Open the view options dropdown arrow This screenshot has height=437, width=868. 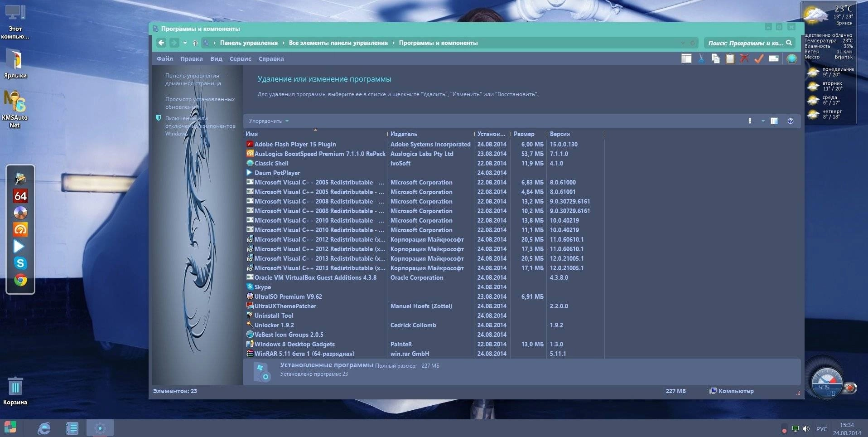[763, 121]
